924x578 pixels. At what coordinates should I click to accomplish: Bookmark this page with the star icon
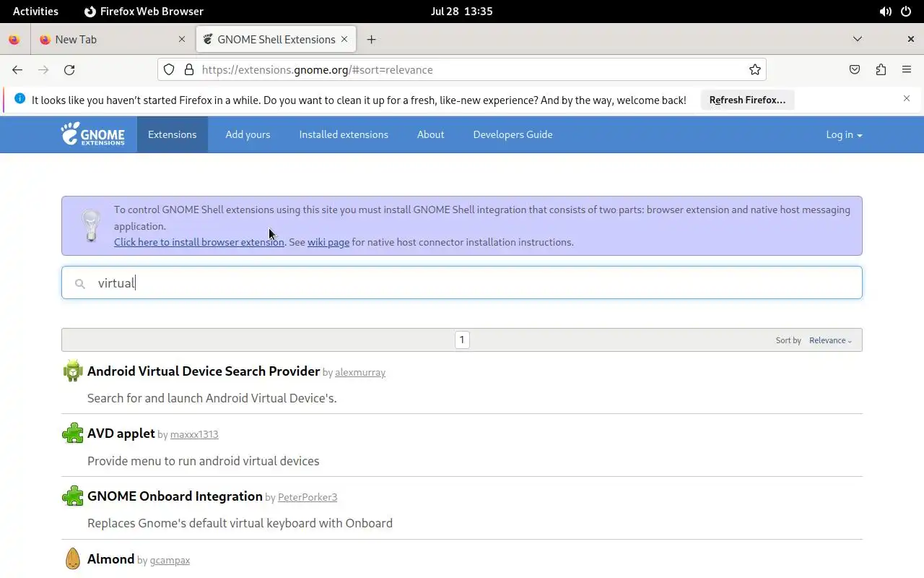tap(755, 70)
